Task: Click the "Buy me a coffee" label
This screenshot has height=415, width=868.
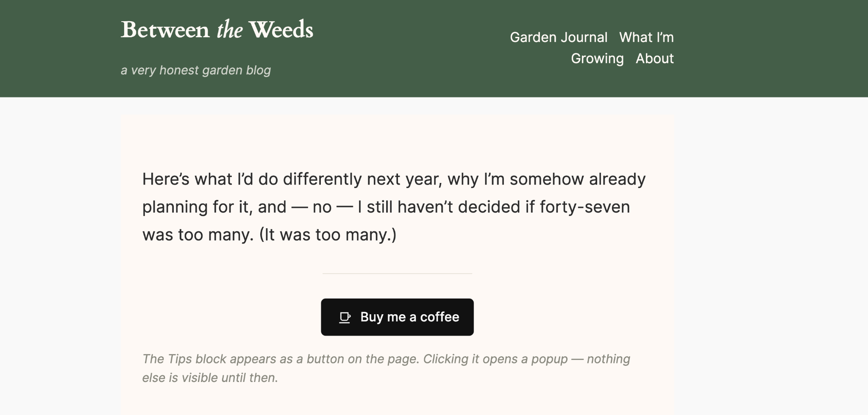Action: pos(410,317)
